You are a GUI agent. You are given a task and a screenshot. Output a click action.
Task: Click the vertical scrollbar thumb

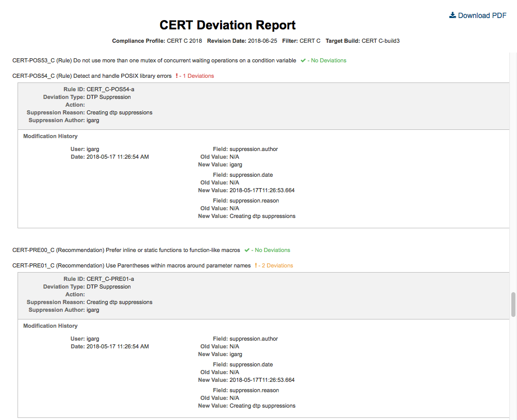pos(513,304)
